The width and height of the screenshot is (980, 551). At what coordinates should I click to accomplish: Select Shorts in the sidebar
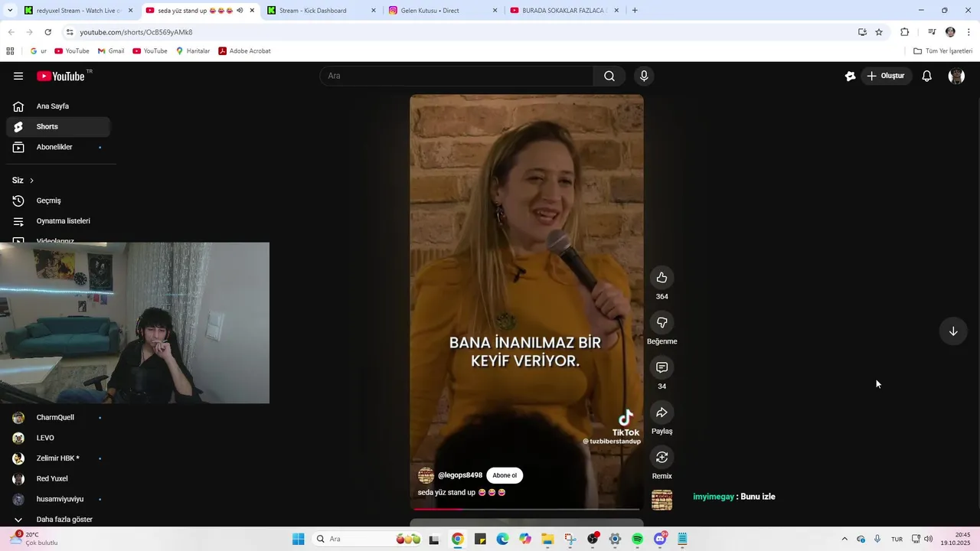[58, 126]
